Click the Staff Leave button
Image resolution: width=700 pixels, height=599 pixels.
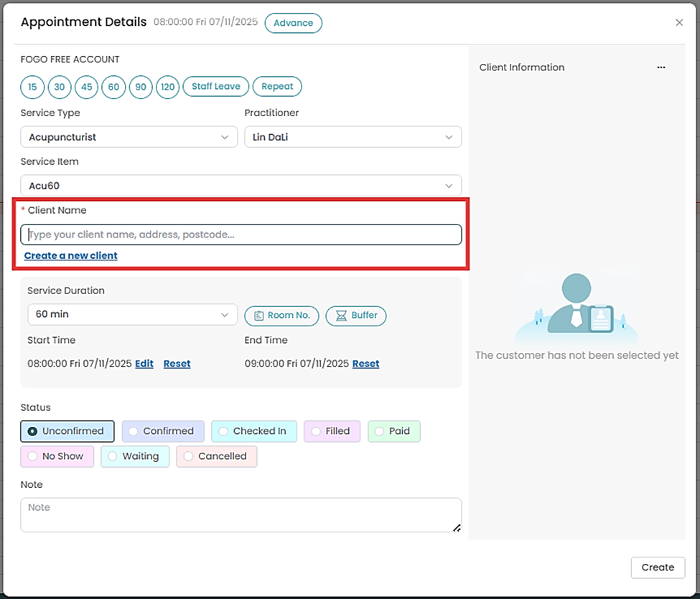click(x=215, y=87)
